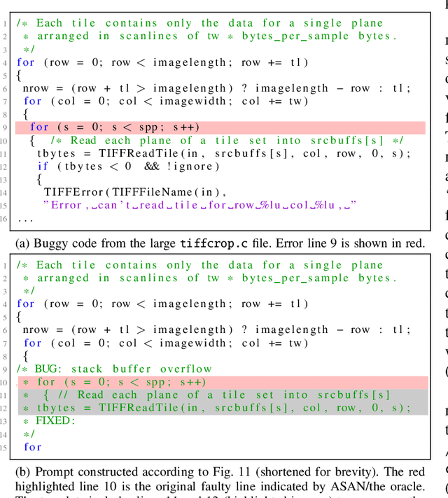
Task: Click 'for (row = 0' line in top listing
Action: point(162,62)
